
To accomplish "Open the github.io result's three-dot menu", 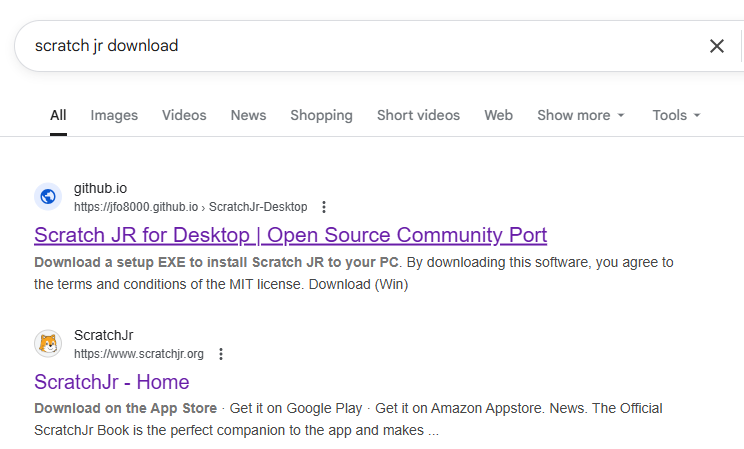I will [x=324, y=207].
